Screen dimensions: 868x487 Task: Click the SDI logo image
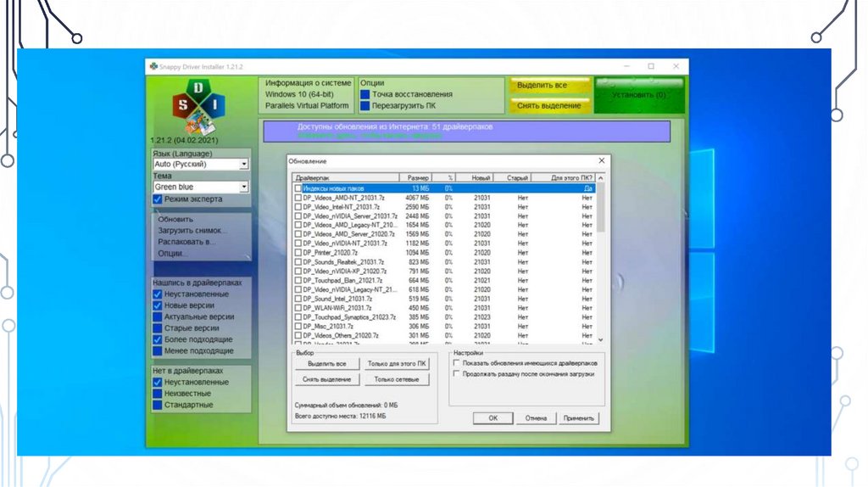198,107
